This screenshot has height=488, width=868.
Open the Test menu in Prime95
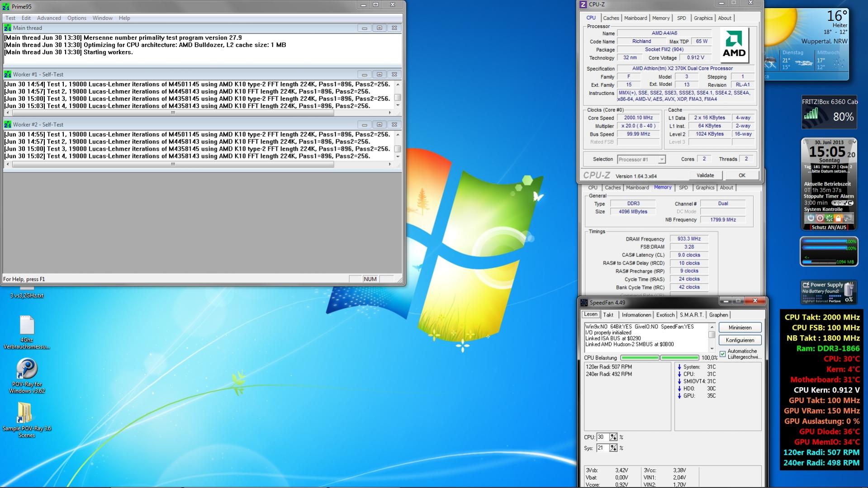point(10,18)
